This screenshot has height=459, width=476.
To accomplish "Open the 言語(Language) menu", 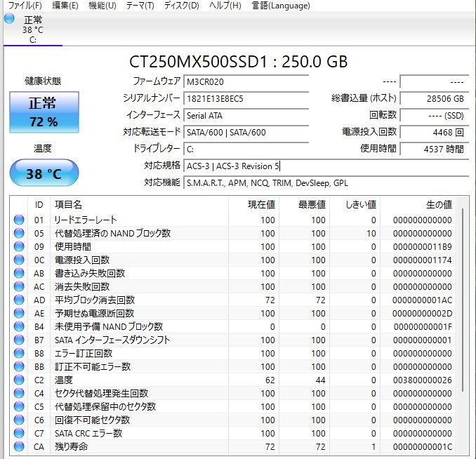I will click(281, 6).
